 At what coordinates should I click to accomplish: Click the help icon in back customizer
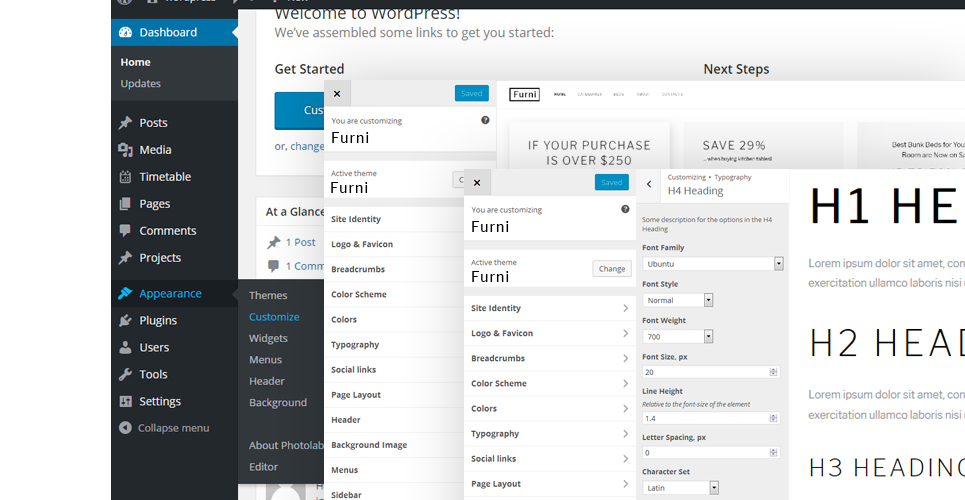(x=485, y=120)
